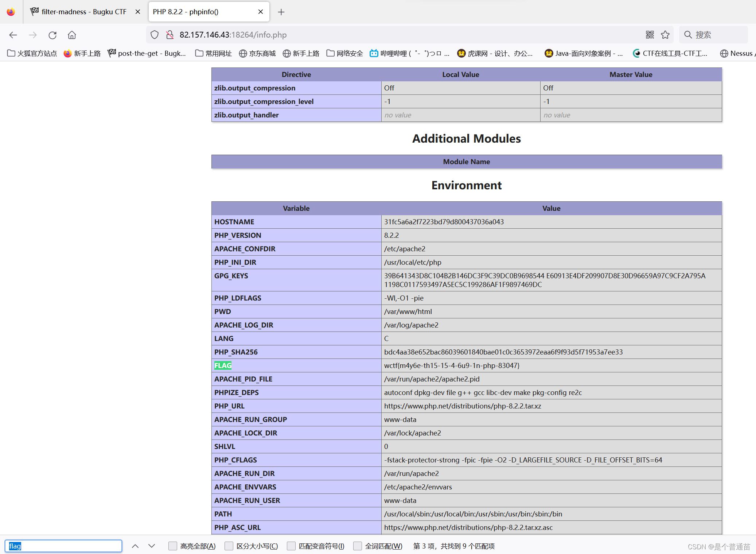Click the extensions icon in the toolbar
The width and height of the screenshot is (756, 554).
tap(650, 35)
